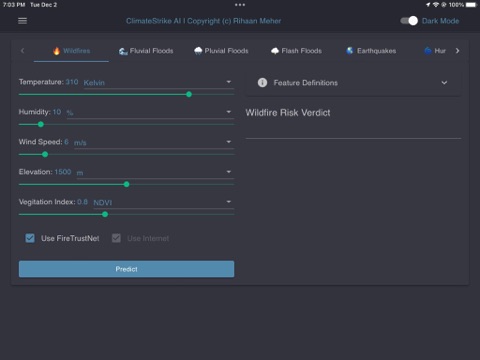Screen dimensions: 480x360
Task: Select the Wildfires tab
Action: point(71,51)
